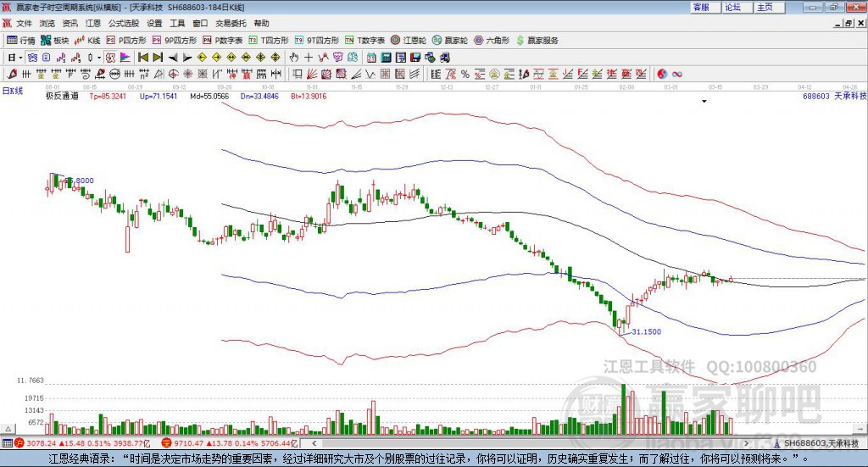This screenshot has height=467, width=868.
Task: Click the red-blue Taiji circle icon
Action: (x=661, y=74)
